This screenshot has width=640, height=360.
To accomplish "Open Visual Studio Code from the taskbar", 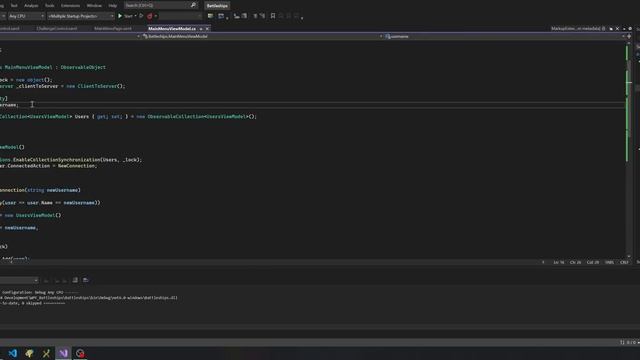I will [13, 353].
